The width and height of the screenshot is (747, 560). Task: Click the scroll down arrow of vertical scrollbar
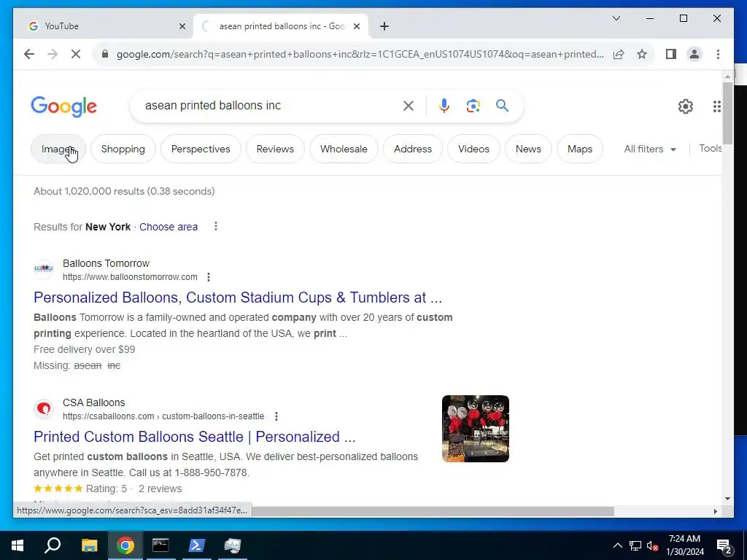[727, 499]
